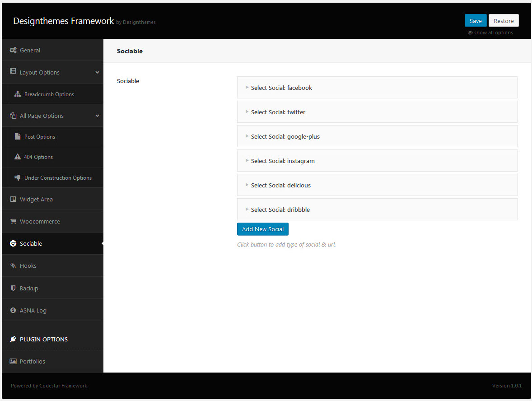Open Widget Area settings
This screenshot has height=401, width=532.
coord(52,199)
